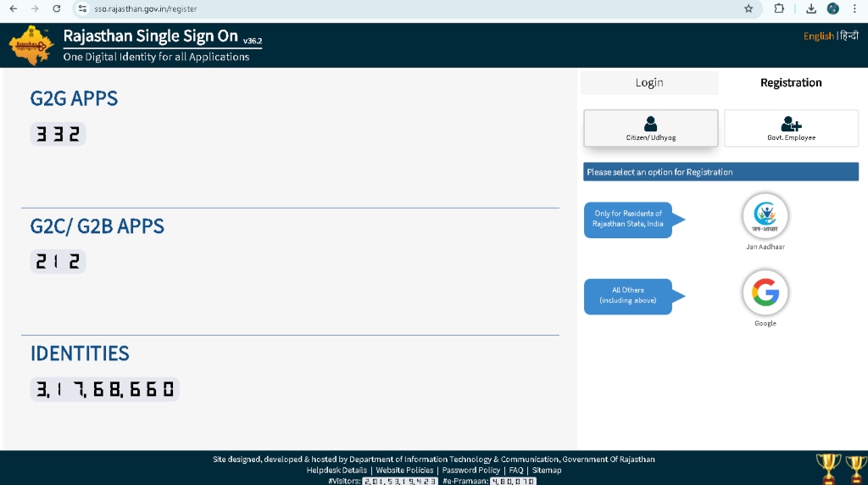The width and height of the screenshot is (868, 485).
Task: Select Govt. Employee registration type
Action: 791,128
